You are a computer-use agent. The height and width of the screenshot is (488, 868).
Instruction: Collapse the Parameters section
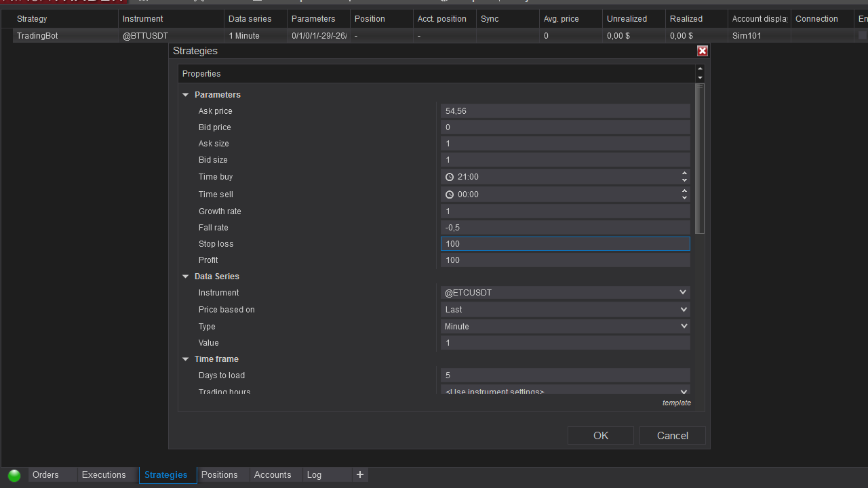click(x=186, y=95)
